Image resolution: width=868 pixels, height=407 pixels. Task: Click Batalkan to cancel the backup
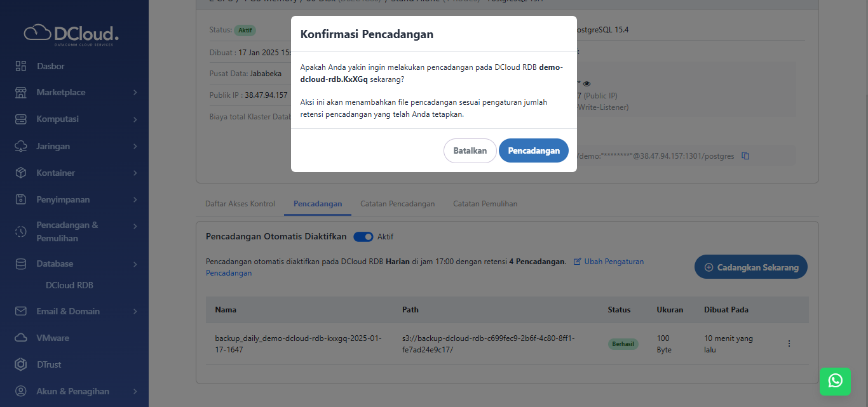(x=470, y=150)
